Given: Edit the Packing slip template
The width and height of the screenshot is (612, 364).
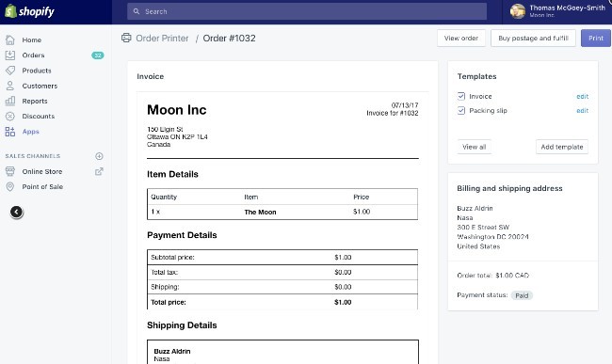Looking at the screenshot, I should [582, 111].
